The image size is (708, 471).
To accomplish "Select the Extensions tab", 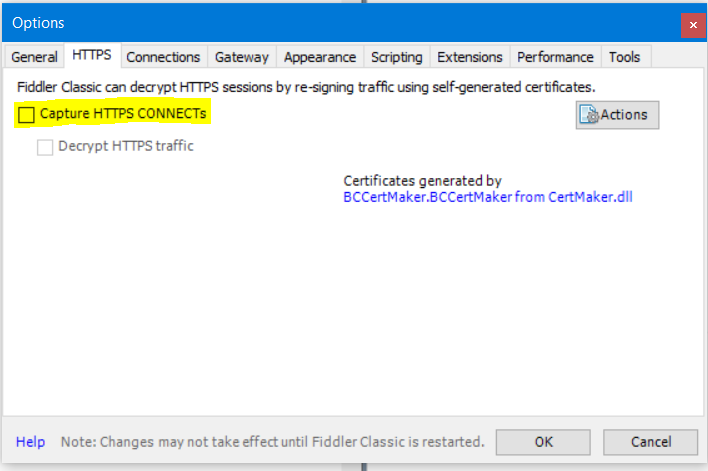I will 470,57.
